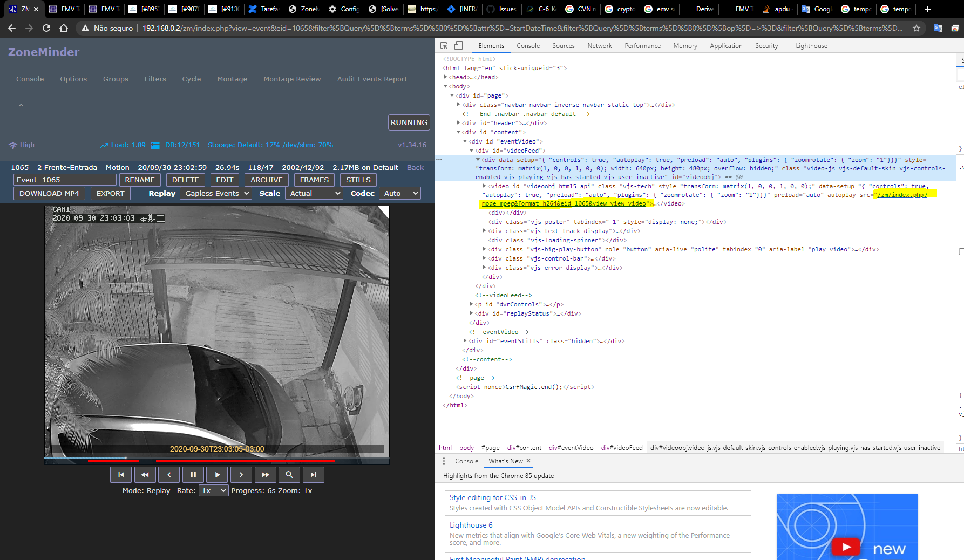The width and height of the screenshot is (964, 560).
Task: Play the YouTube video thumbnail in What's New
Action: click(846, 547)
